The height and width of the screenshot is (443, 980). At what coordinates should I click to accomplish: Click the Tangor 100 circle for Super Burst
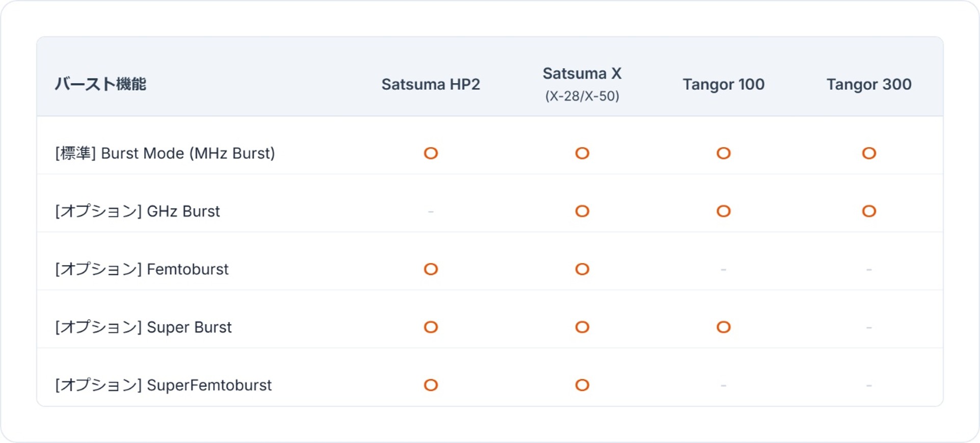723,327
